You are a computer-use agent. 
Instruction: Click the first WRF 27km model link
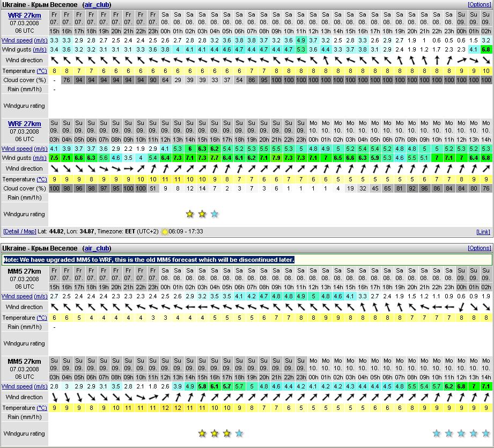[24, 16]
